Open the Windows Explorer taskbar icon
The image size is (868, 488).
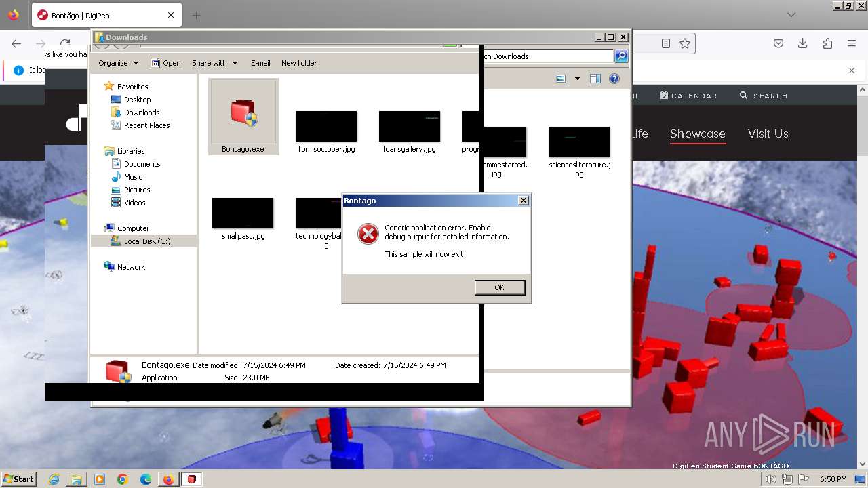[77, 479]
